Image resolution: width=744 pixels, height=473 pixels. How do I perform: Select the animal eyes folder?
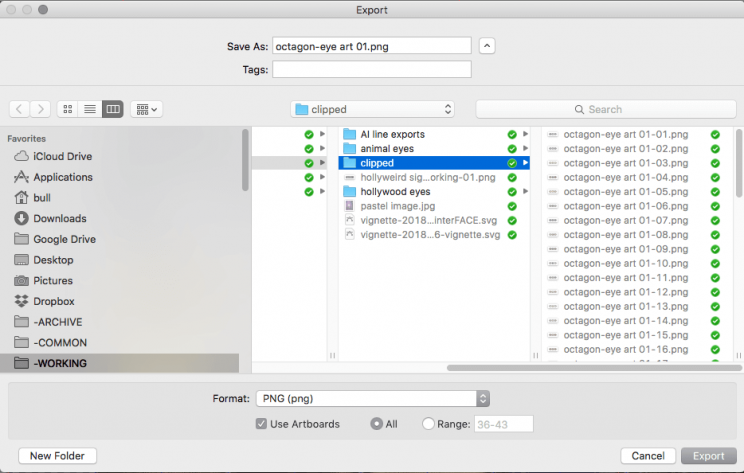coord(387,148)
